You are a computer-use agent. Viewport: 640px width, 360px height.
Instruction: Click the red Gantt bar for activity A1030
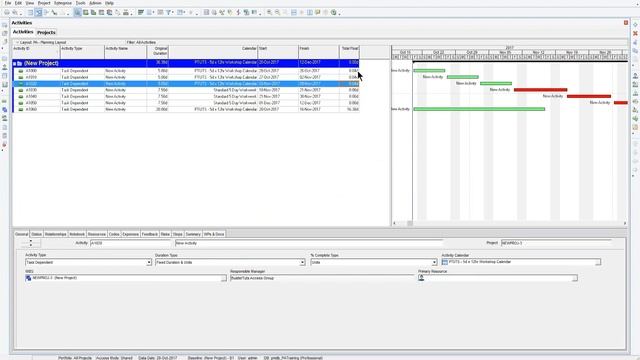(540, 90)
